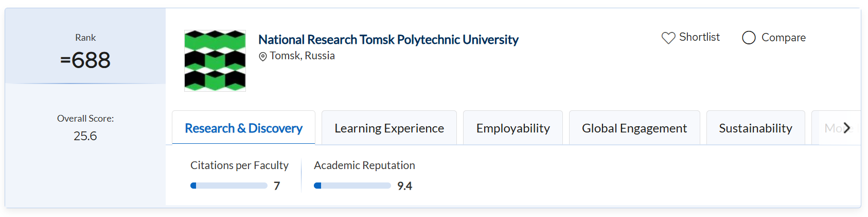Click the location pin icon beside Tomsk
The height and width of the screenshot is (217, 868).
click(x=263, y=56)
